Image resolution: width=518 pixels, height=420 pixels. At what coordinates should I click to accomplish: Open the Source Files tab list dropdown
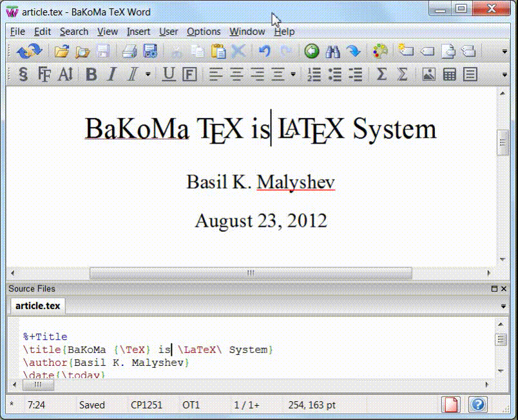[503, 307]
